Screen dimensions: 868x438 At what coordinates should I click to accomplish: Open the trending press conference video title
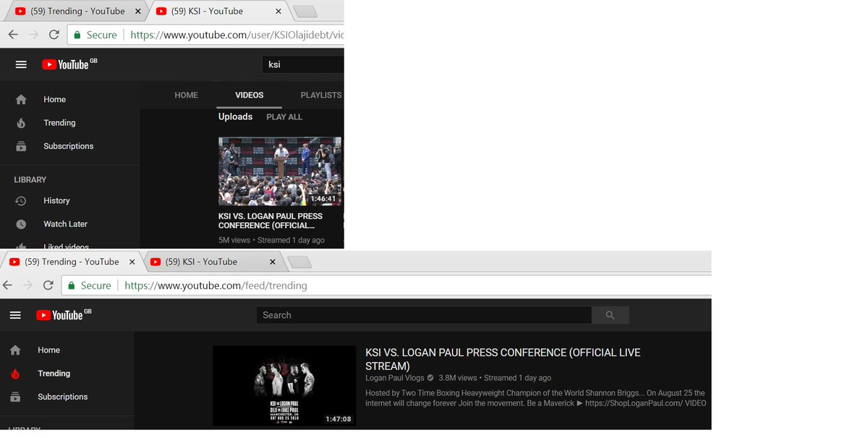[x=503, y=359]
